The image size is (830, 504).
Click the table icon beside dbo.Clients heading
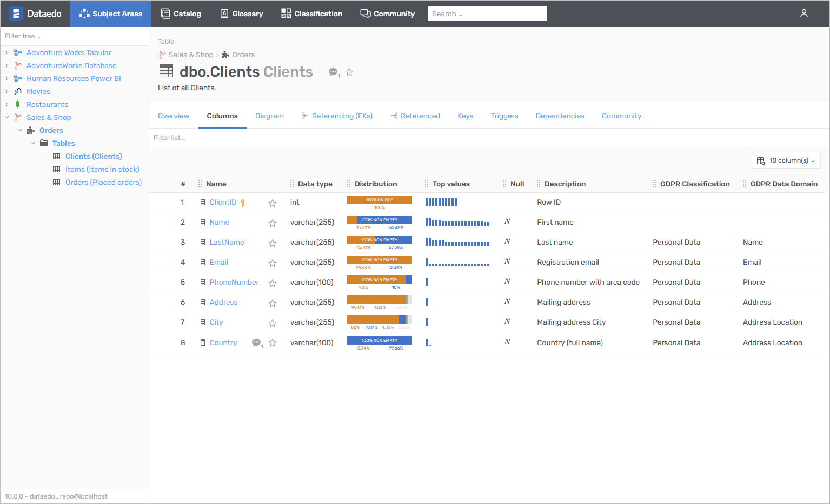pyautogui.click(x=166, y=71)
